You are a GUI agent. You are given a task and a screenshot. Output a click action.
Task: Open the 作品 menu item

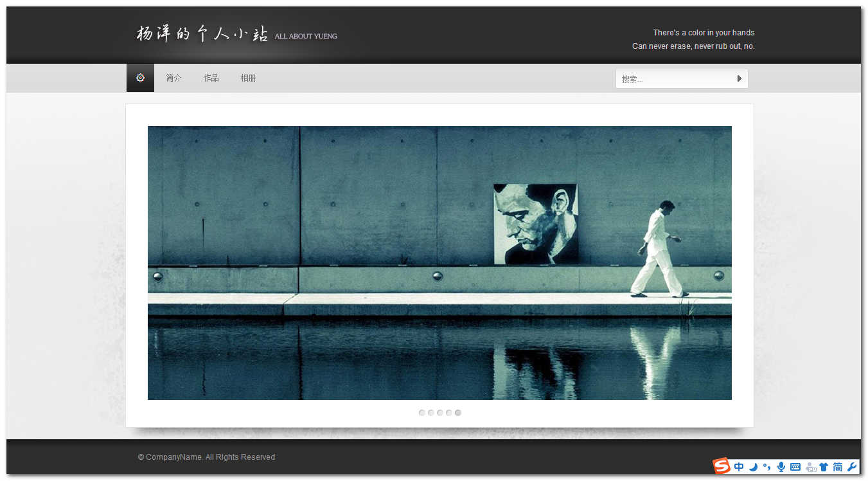(x=211, y=78)
